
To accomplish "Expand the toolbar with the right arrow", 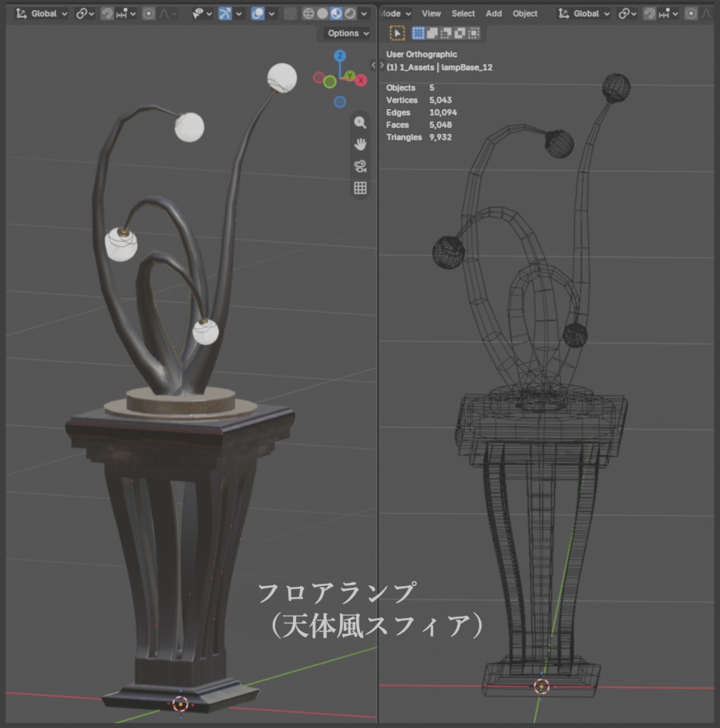I will coord(382,65).
